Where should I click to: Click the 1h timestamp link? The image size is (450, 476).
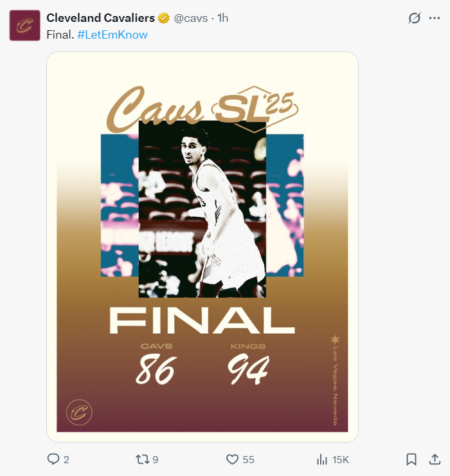[222, 18]
